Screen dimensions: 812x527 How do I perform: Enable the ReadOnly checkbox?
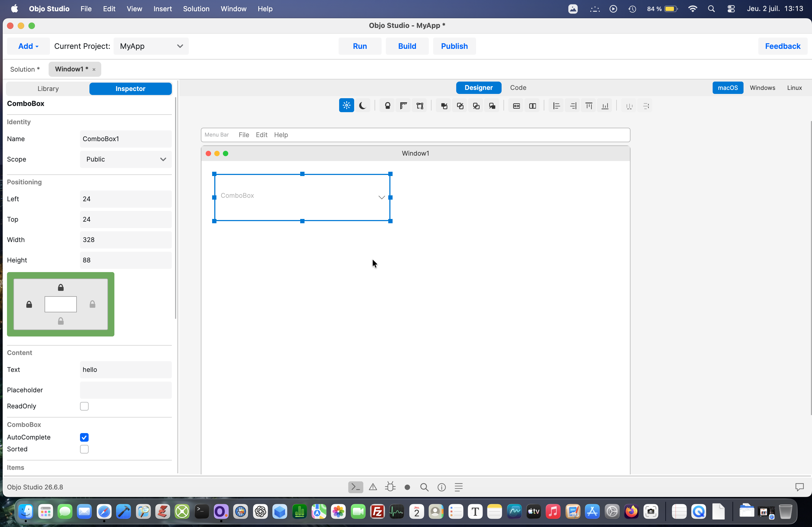[84, 406]
